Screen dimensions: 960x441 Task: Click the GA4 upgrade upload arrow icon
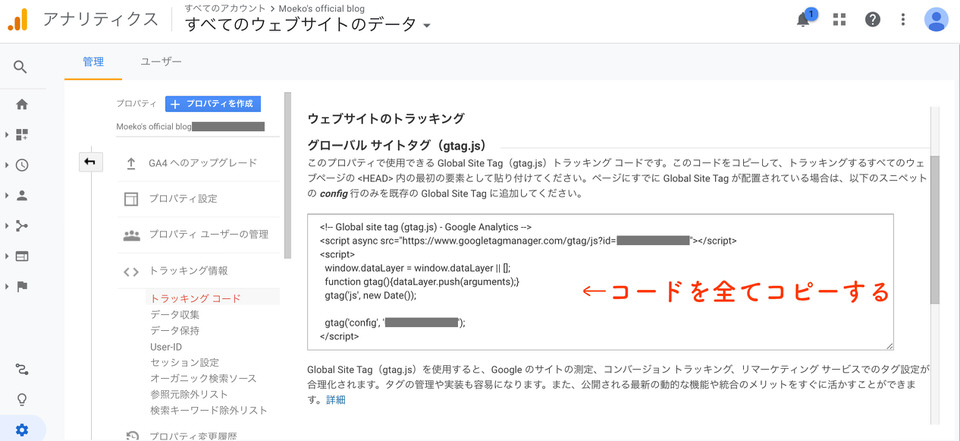[x=131, y=164]
